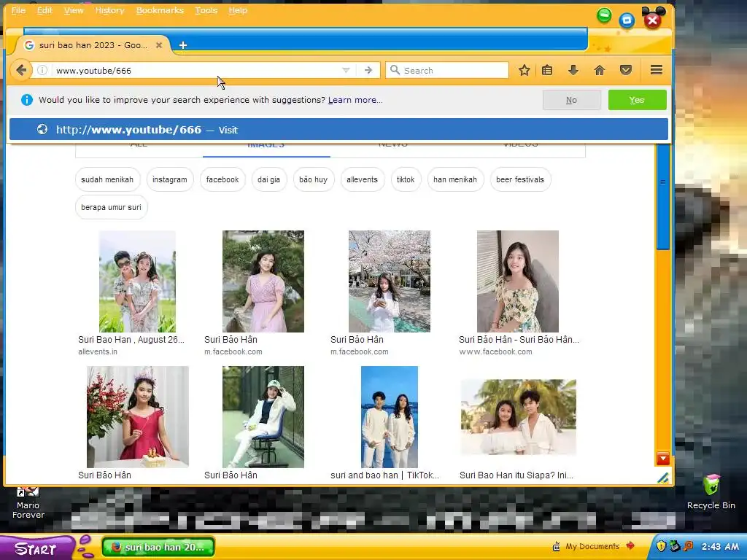This screenshot has width=747, height=560.
Task: Select the sudah menikah filter chip
Action: click(107, 179)
